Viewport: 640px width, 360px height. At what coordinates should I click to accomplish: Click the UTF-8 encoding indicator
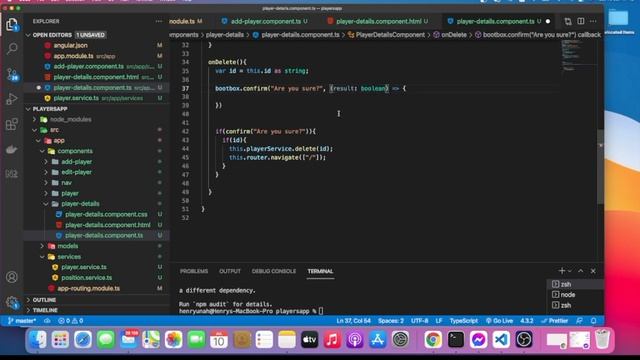point(419,321)
